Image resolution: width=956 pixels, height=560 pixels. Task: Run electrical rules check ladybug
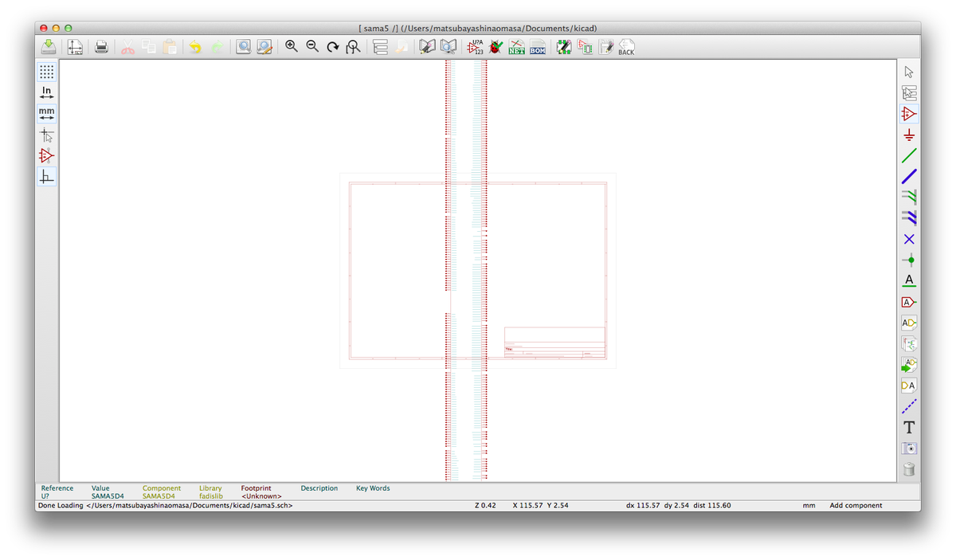click(496, 47)
